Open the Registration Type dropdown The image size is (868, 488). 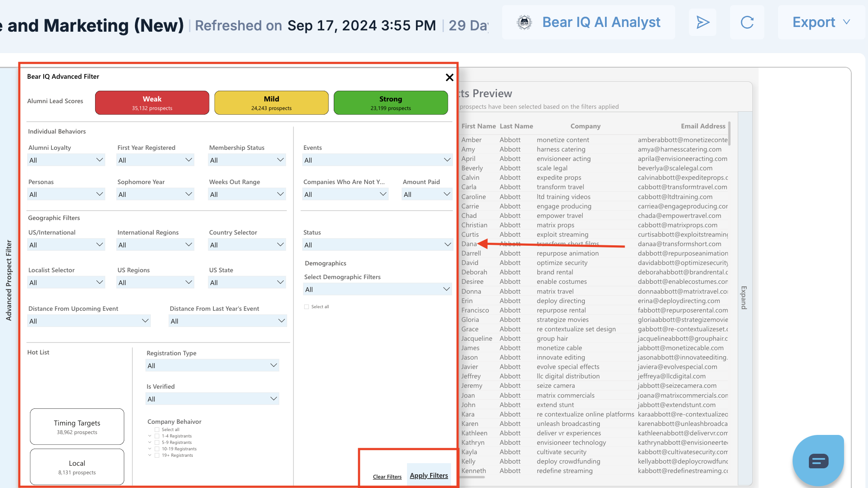point(212,366)
